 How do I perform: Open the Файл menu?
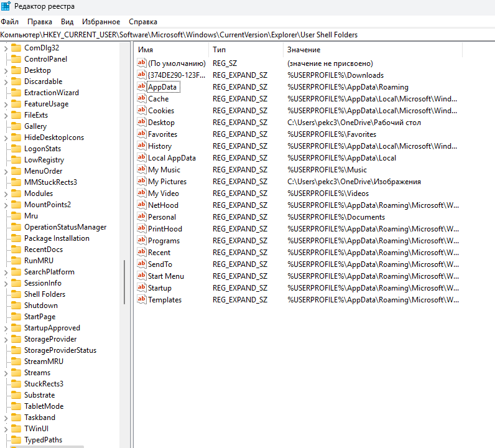(10, 22)
